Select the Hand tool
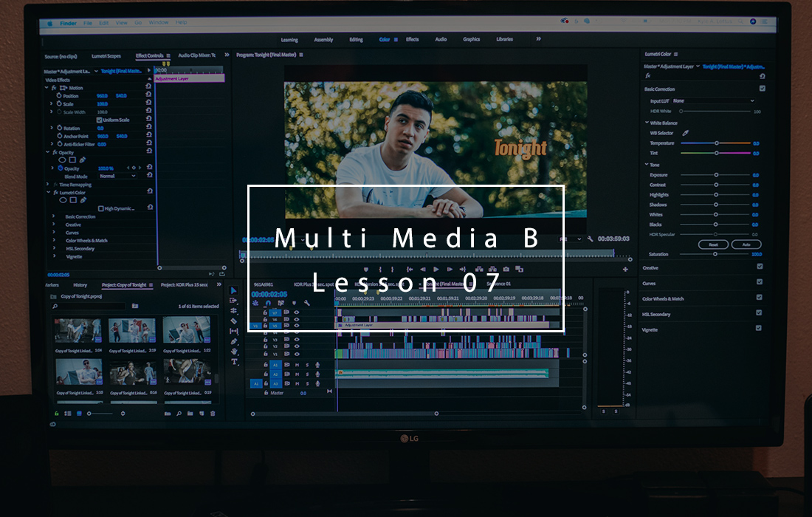The image size is (812, 517). click(x=234, y=352)
